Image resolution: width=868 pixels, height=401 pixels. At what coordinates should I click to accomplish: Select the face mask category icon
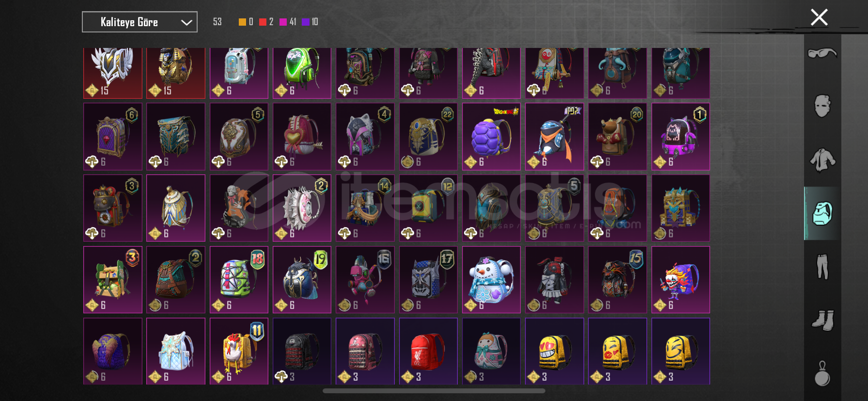822,106
